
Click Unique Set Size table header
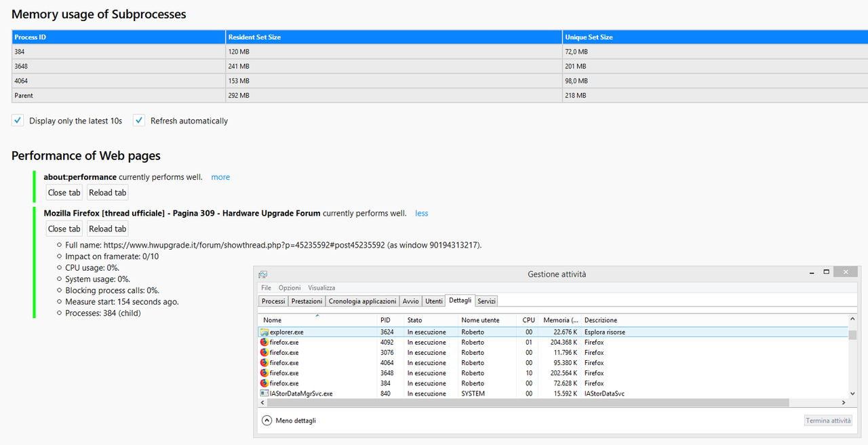point(715,37)
